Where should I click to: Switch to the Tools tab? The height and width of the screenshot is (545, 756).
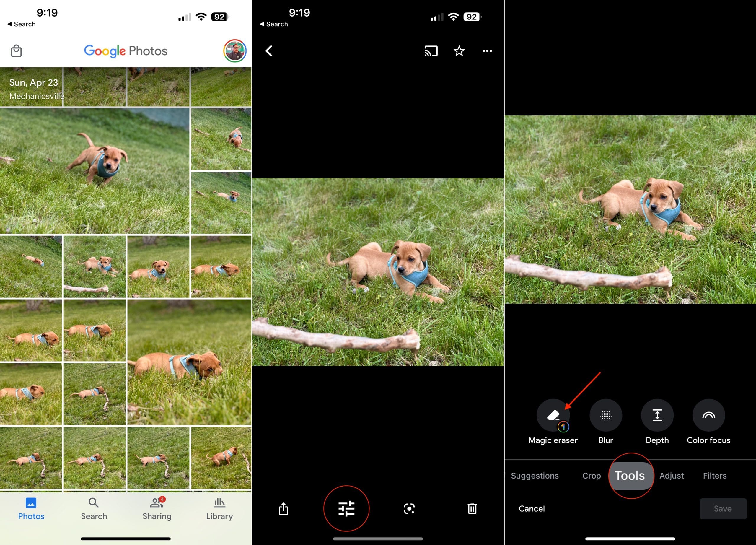tap(630, 476)
